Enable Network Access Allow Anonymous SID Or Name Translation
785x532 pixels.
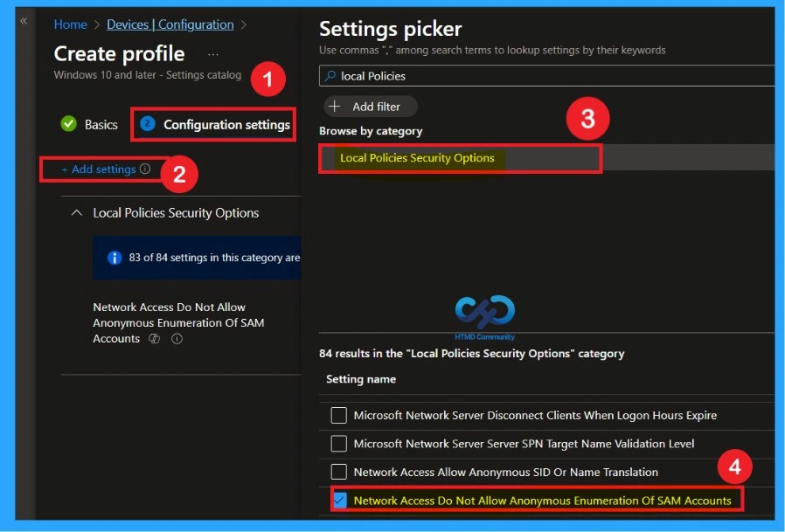click(339, 472)
